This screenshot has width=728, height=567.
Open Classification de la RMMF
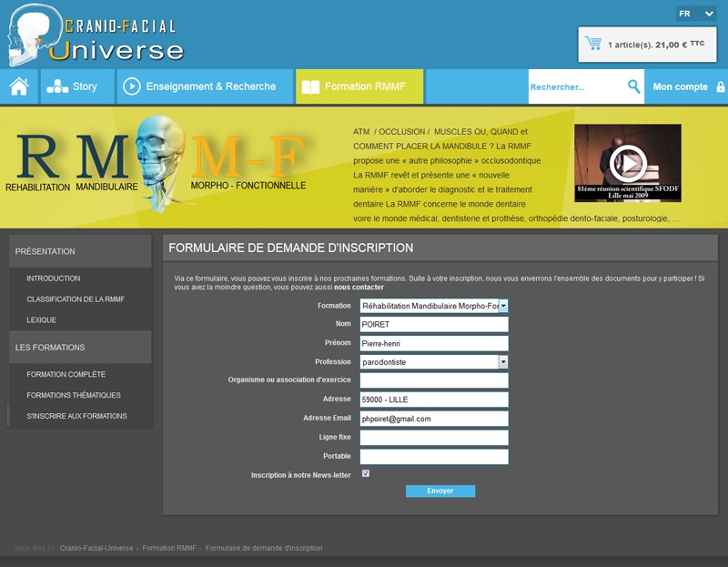pos(76,299)
